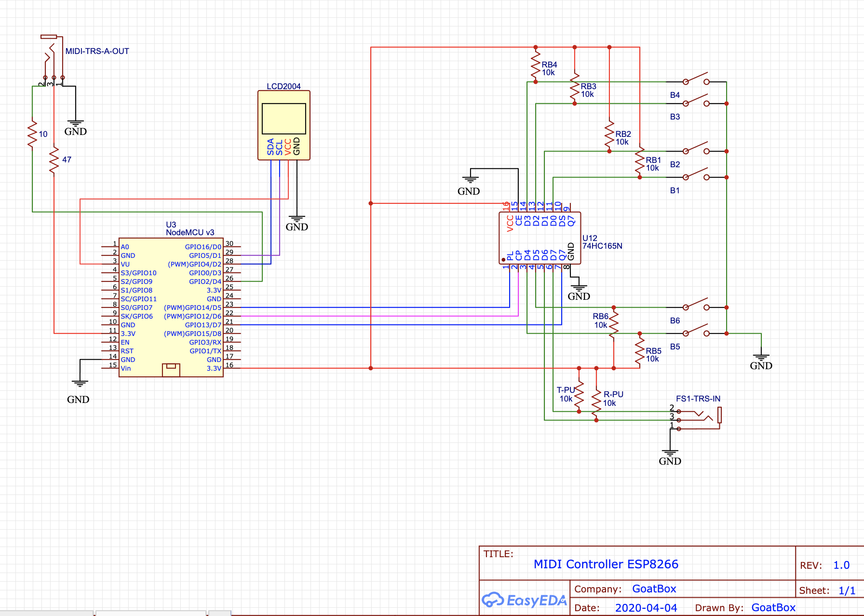The height and width of the screenshot is (616, 864).
Task: Select the GND symbol below NodeMCU left side
Action: tap(79, 393)
